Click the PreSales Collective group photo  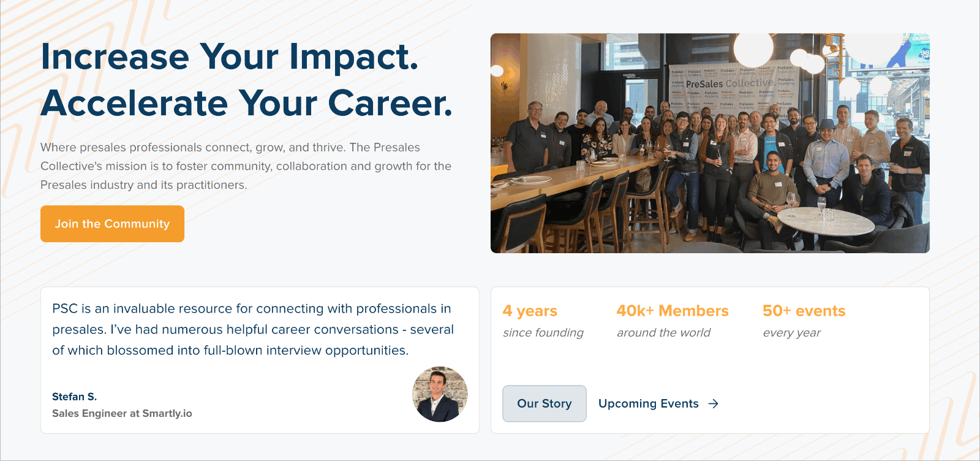[x=710, y=143]
